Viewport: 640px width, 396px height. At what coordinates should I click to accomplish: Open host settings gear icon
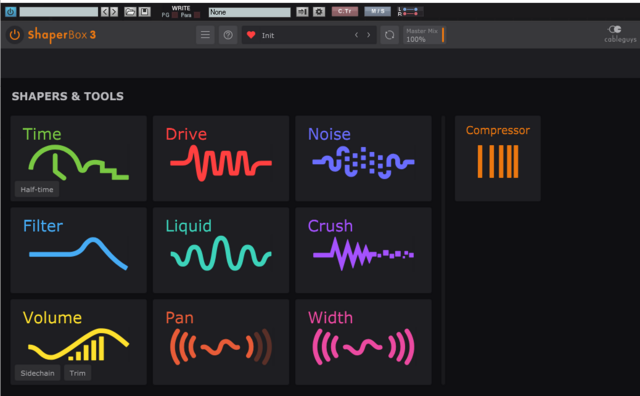(319, 12)
